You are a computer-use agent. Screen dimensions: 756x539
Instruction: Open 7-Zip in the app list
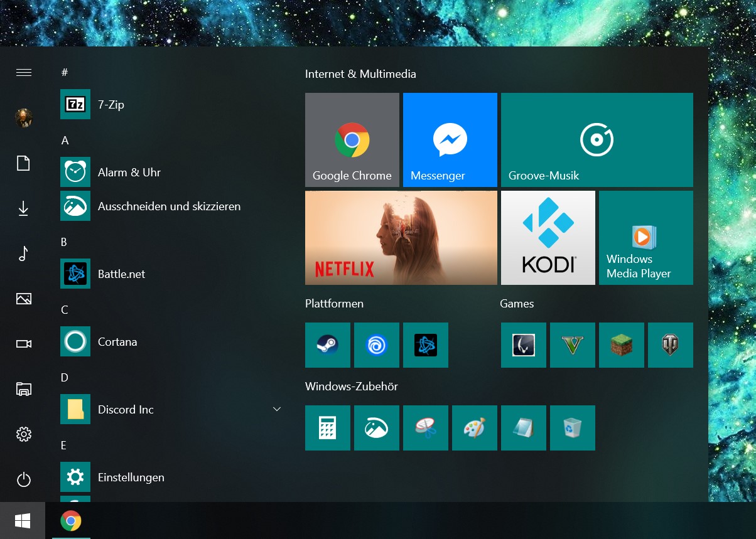pos(173,104)
